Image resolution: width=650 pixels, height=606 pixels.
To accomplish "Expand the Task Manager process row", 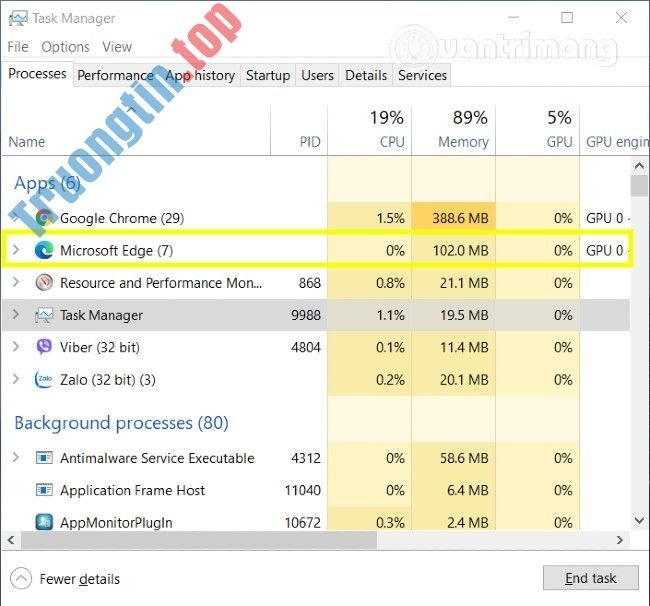I will pyautogui.click(x=16, y=314).
